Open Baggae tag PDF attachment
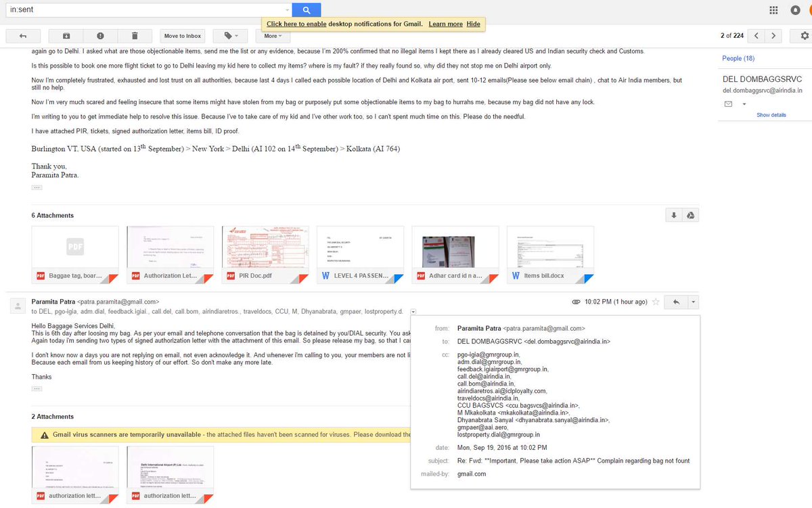Image resolution: width=812 pixels, height=508 pixels. point(75,254)
